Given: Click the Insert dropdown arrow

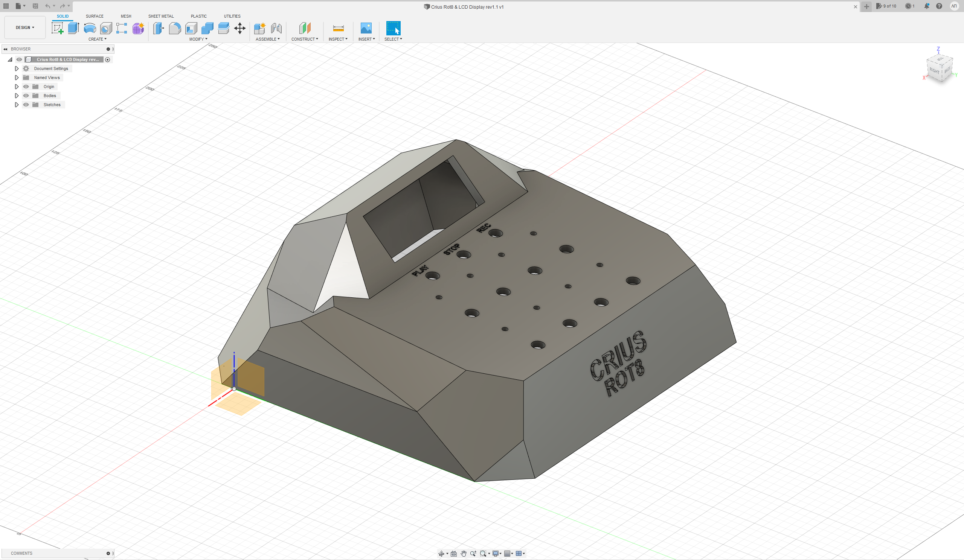Looking at the screenshot, I should (375, 39).
